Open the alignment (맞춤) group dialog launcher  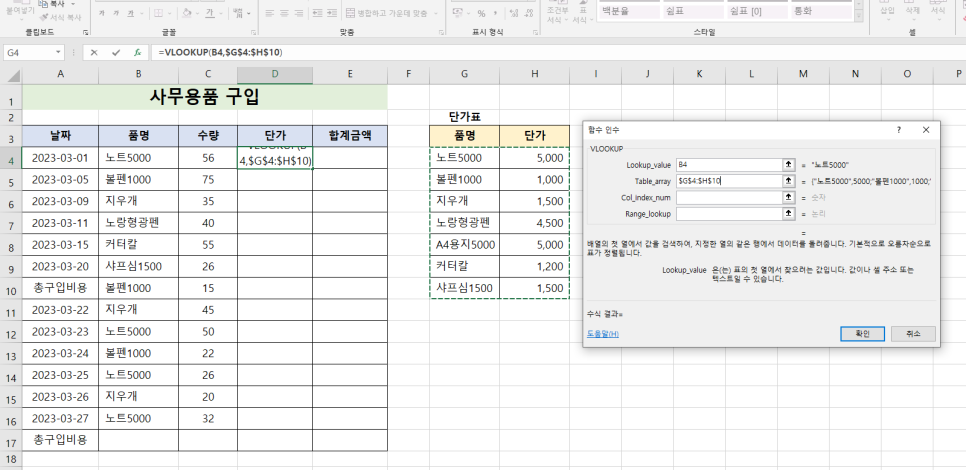click(441, 32)
